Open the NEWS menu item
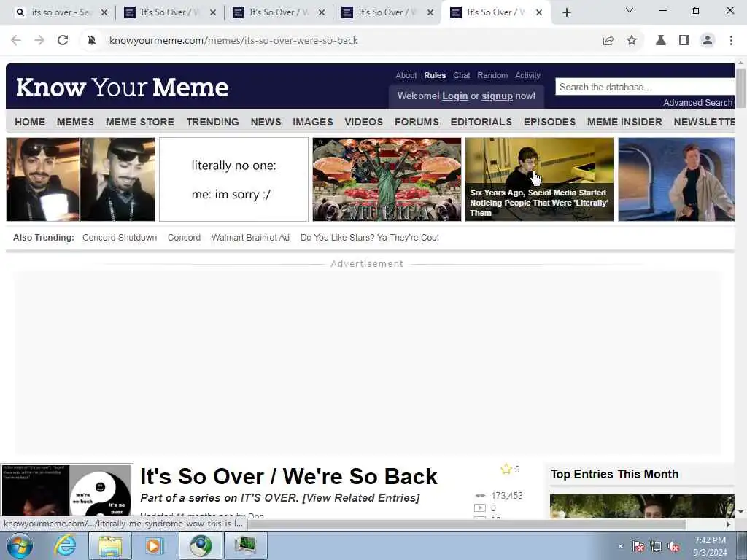Image resolution: width=747 pixels, height=560 pixels. tap(266, 122)
